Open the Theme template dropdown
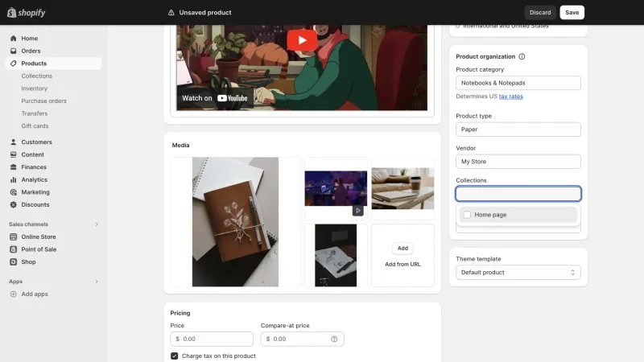This screenshot has width=644, height=362. [518, 273]
